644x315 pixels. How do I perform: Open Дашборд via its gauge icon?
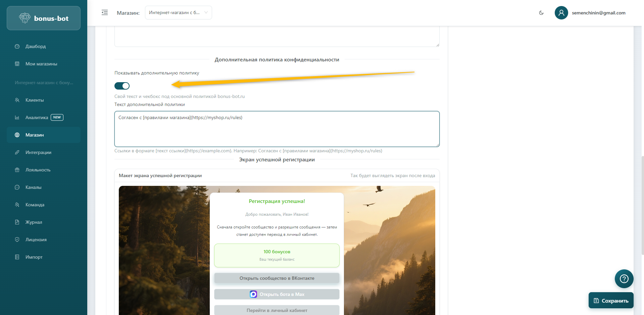17,46
